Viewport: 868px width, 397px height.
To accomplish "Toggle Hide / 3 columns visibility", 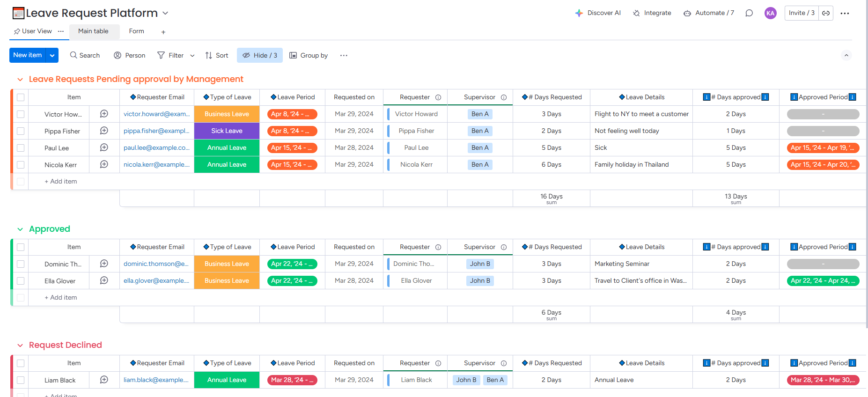I will [x=260, y=55].
